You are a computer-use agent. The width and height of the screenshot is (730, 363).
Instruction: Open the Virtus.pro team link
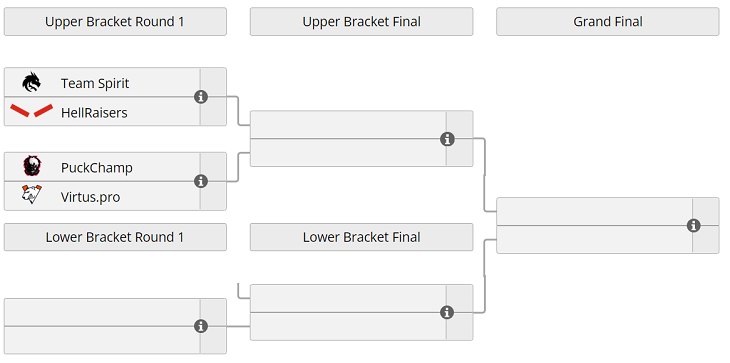(90, 197)
